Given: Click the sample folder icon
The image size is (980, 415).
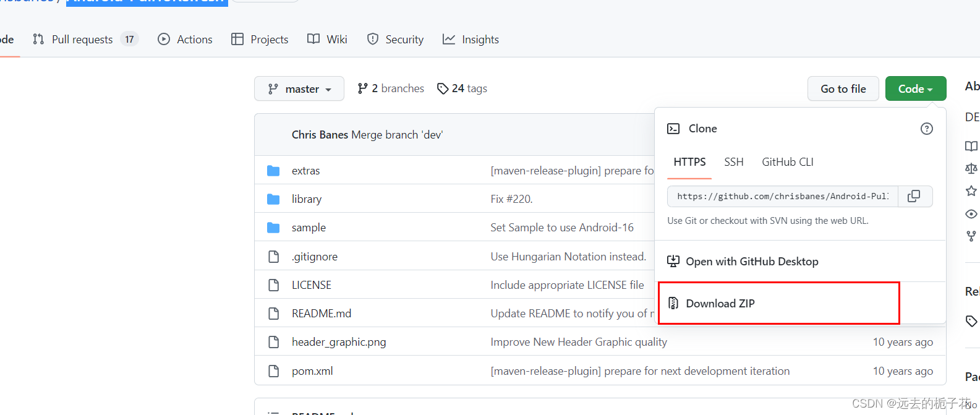Looking at the screenshot, I should pyautogui.click(x=273, y=228).
